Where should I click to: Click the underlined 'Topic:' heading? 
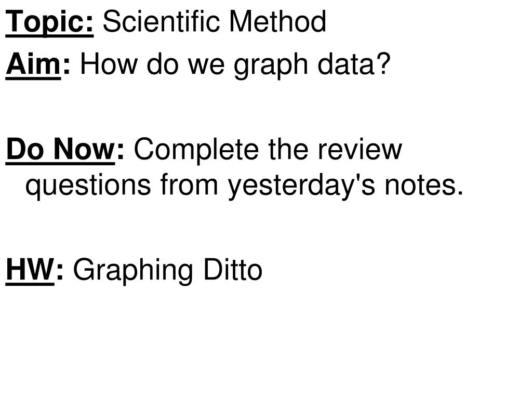point(49,22)
